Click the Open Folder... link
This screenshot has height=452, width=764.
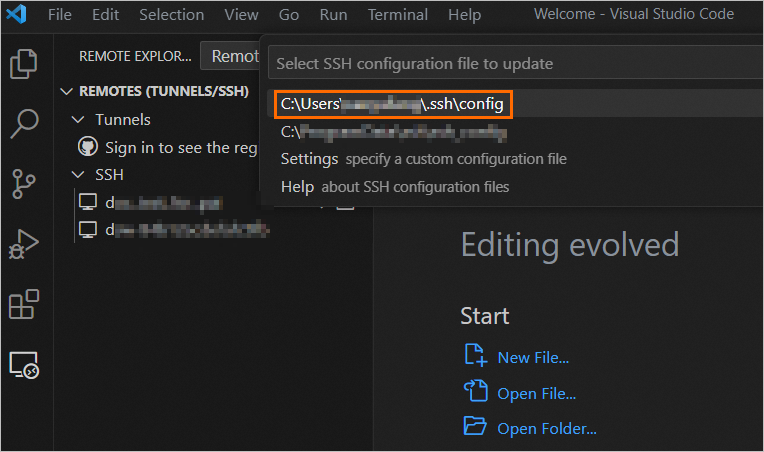click(547, 428)
